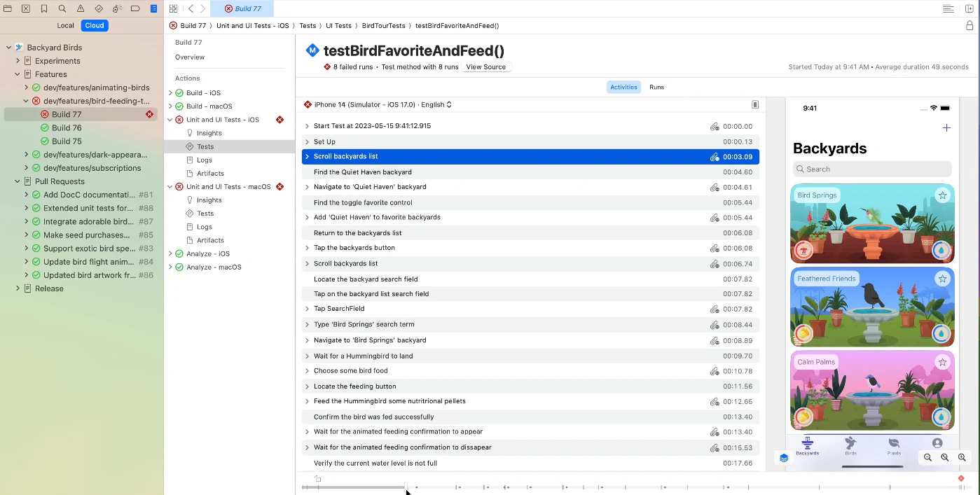Click the add editor split icon
Image resolution: width=980 pixels, height=495 pixels.
969,8
